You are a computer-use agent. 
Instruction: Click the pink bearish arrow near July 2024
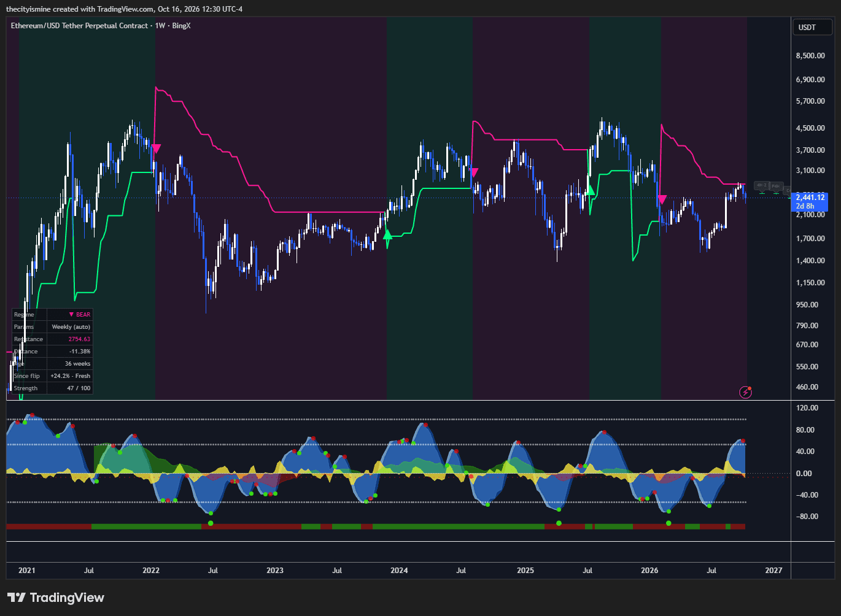point(474,173)
